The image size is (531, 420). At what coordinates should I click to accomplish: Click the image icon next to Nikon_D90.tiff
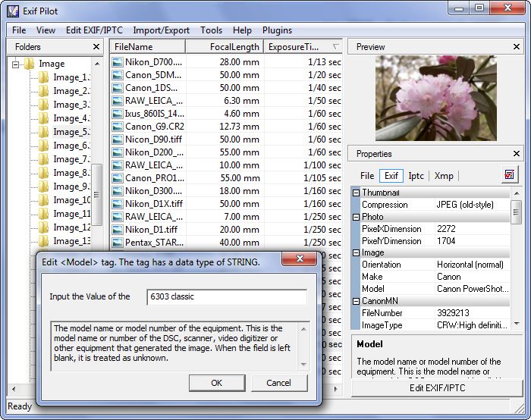coord(118,139)
